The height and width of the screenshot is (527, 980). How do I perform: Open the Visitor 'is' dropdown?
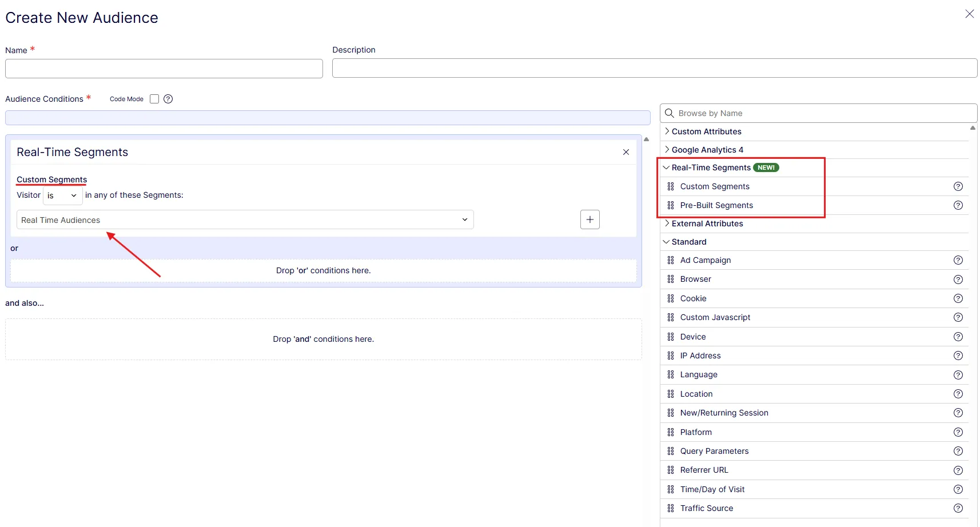62,195
